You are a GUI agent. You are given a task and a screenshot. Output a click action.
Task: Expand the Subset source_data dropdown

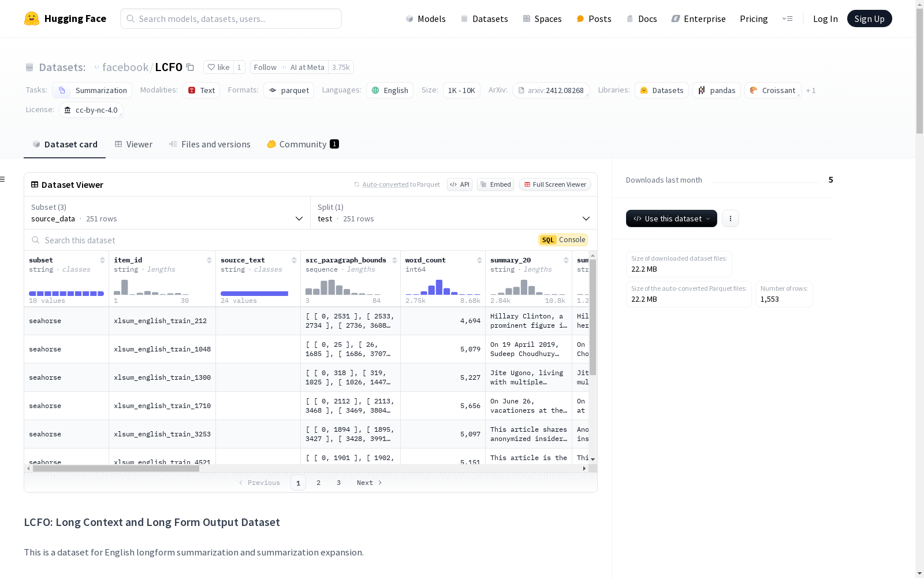coord(167,213)
